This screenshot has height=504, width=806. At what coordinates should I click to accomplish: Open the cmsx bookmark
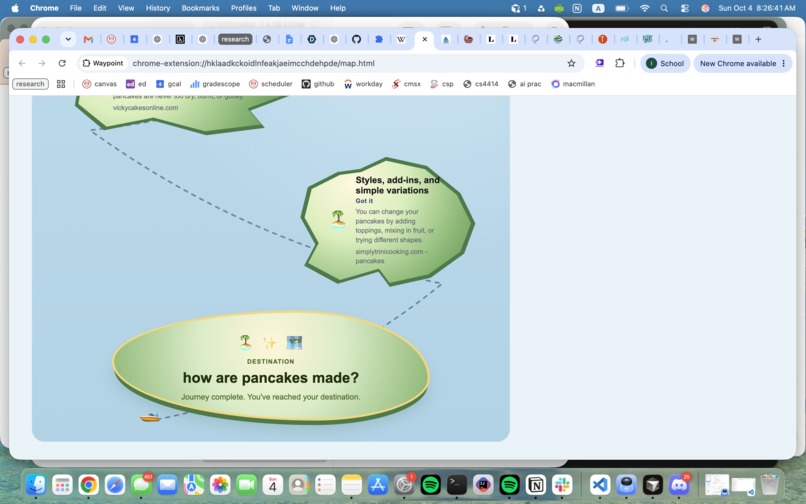[406, 84]
